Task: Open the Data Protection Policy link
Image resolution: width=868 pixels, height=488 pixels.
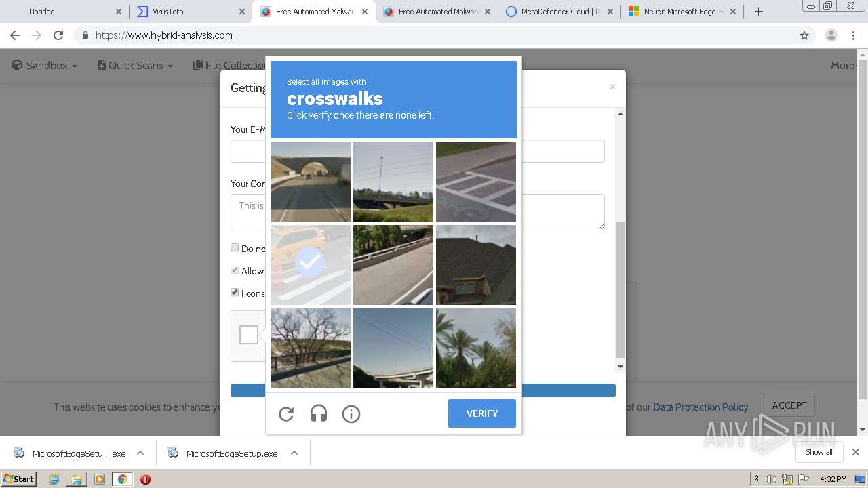Action: 701,407
